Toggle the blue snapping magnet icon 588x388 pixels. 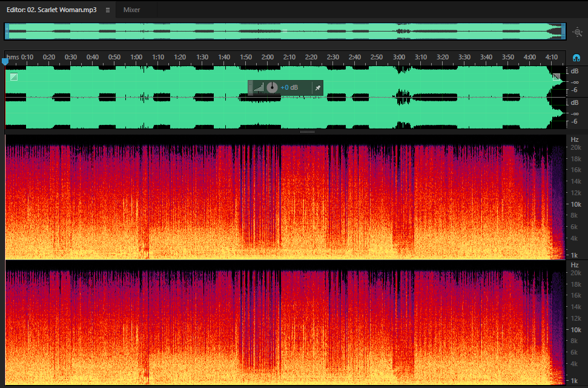(x=576, y=58)
